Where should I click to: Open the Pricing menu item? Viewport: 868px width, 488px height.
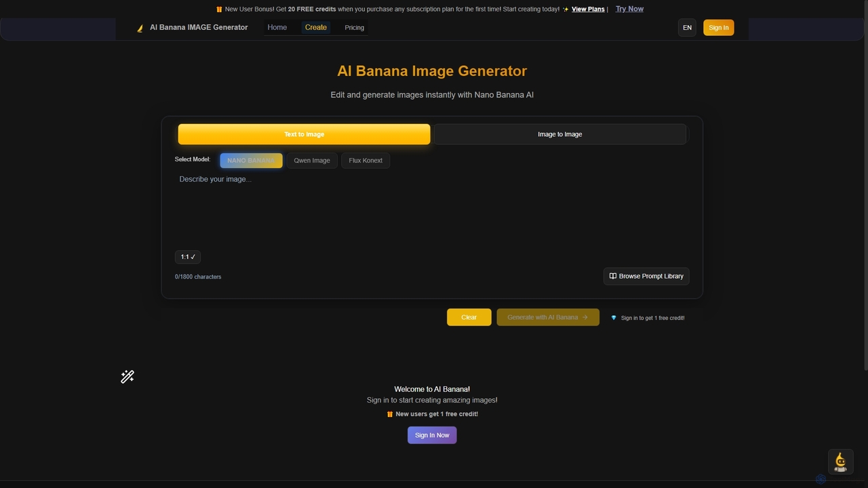click(355, 28)
